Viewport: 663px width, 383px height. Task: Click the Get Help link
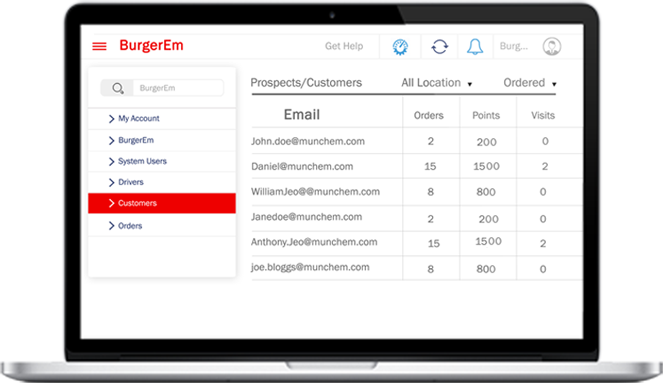pos(344,46)
